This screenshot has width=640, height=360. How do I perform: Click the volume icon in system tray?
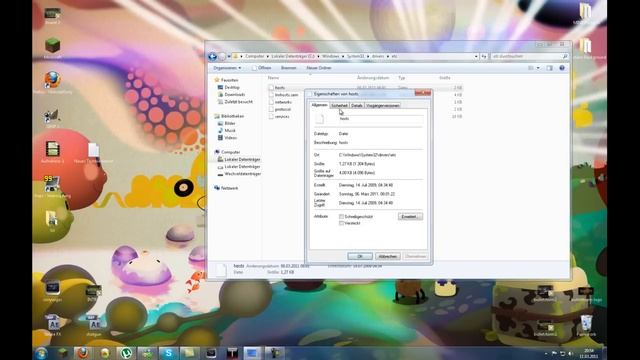click(x=571, y=353)
